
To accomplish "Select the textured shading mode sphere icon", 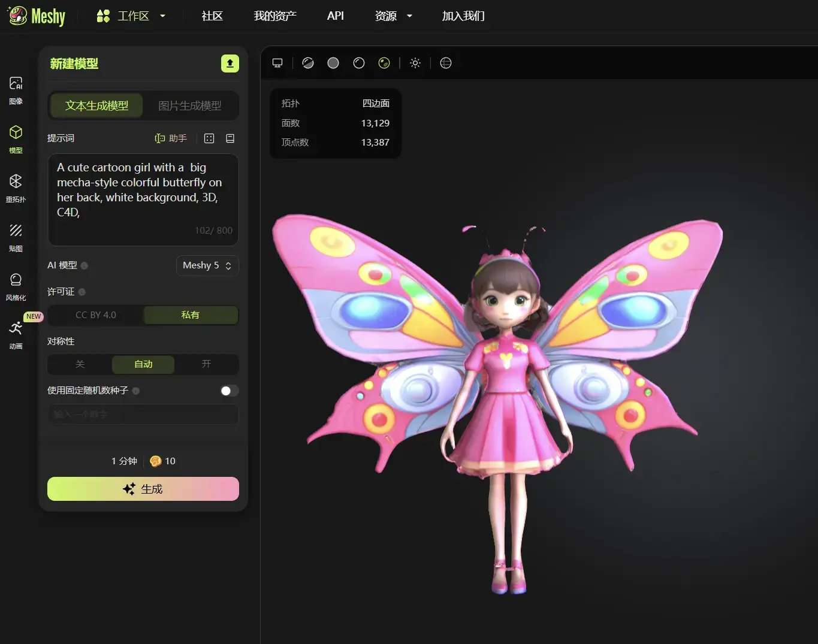I will 384,62.
